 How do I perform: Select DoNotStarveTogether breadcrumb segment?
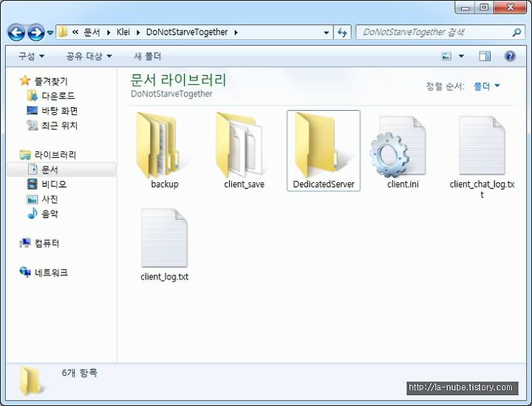coord(187,32)
